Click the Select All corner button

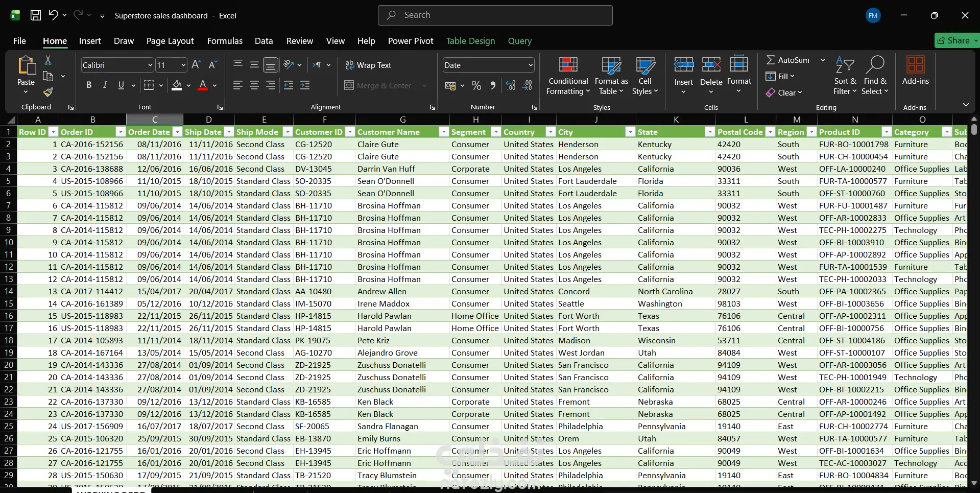[x=10, y=120]
